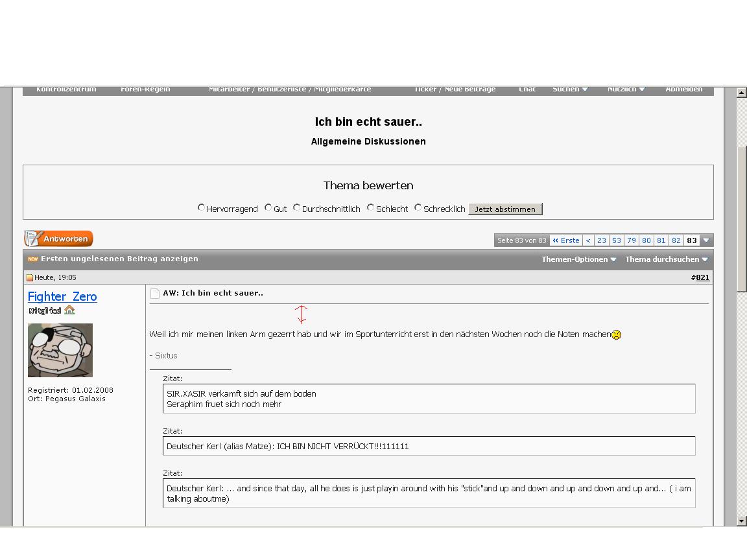Viewport: 747px width, 560px height.
Task: Click the scrollbar down arrow
Action: click(x=741, y=520)
